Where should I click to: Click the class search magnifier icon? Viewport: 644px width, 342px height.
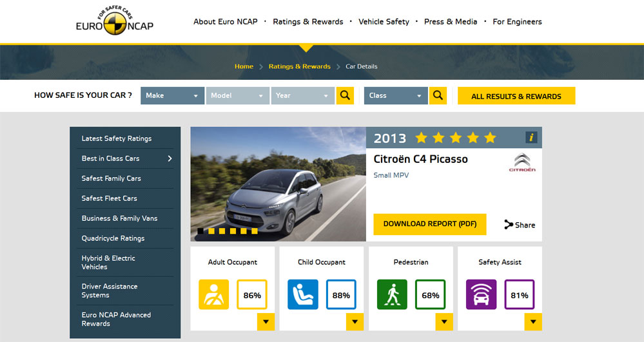pos(438,95)
